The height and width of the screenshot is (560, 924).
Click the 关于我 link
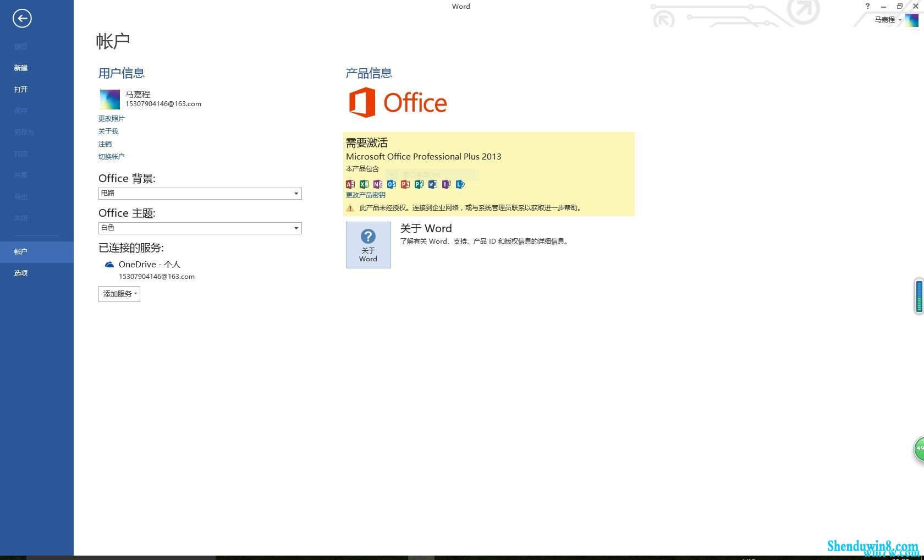pos(108,131)
